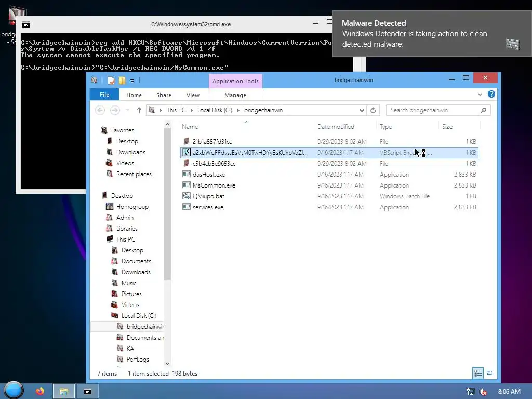Open KA folder in tree
This screenshot has width=532, height=399.
(130, 348)
